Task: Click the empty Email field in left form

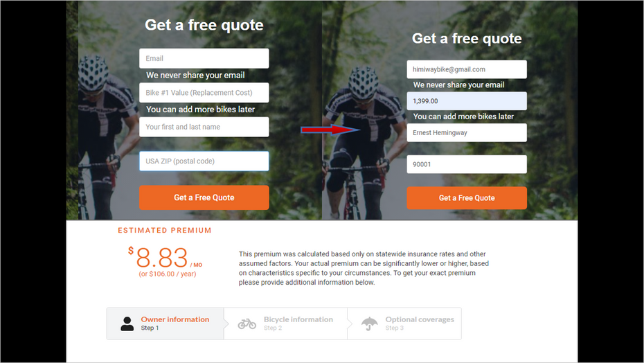Action: [x=204, y=58]
